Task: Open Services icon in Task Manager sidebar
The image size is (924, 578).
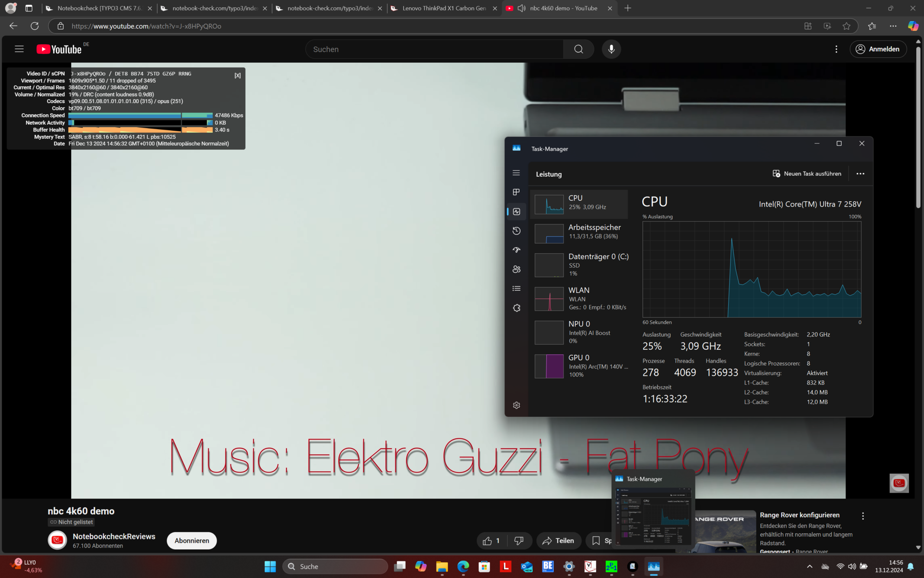Action: [x=516, y=308]
